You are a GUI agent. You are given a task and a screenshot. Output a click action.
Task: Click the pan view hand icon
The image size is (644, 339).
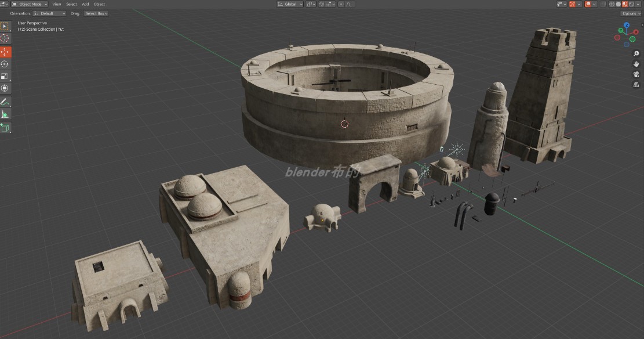pos(636,64)
